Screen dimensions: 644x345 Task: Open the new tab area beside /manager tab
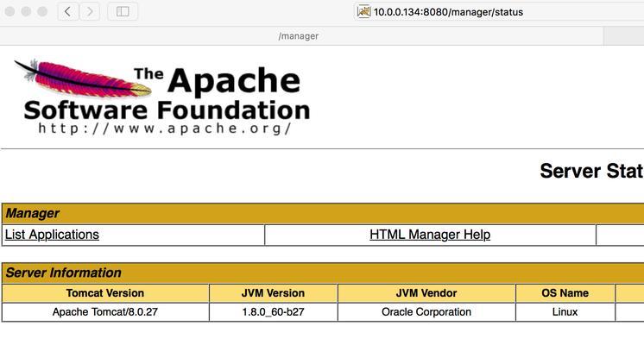coord(624,36)
